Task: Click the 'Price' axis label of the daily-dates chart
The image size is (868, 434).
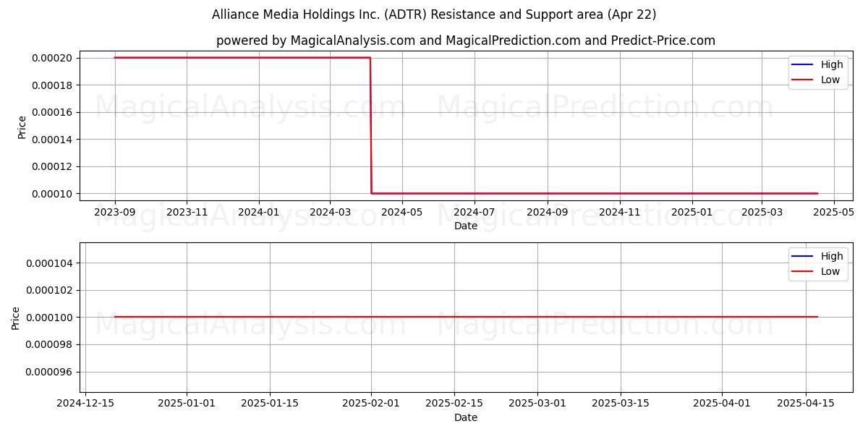Action: pos(16,318)
